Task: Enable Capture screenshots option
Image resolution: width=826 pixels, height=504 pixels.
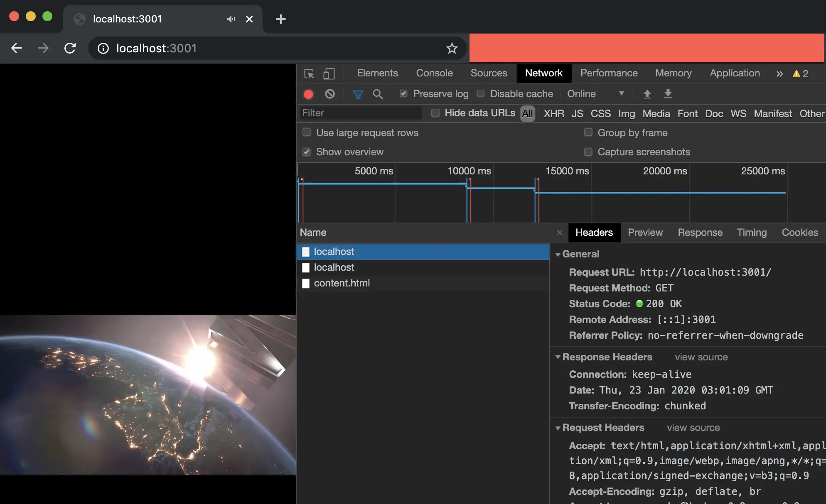Action: pos(588,152)
